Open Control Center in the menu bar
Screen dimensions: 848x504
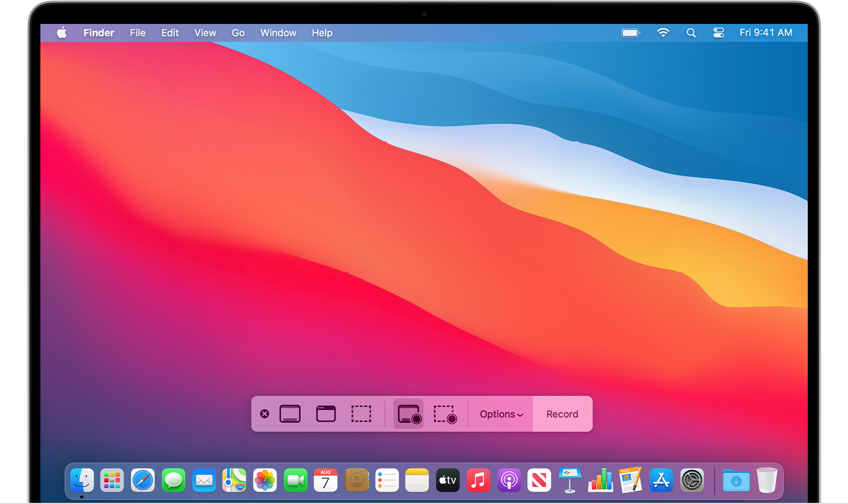click(x=719, y=33)
